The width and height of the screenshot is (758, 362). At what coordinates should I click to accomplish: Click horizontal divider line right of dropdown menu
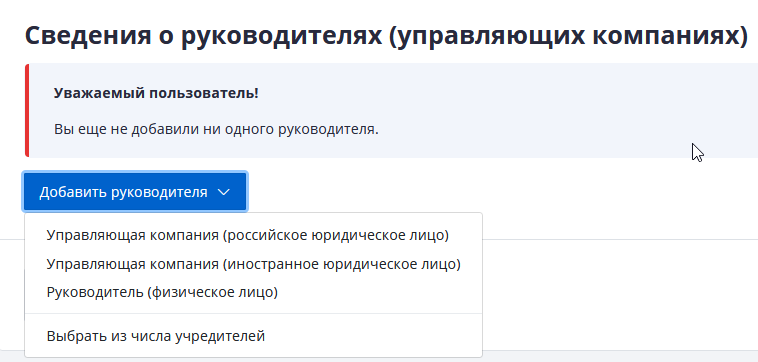coord(620,239)
